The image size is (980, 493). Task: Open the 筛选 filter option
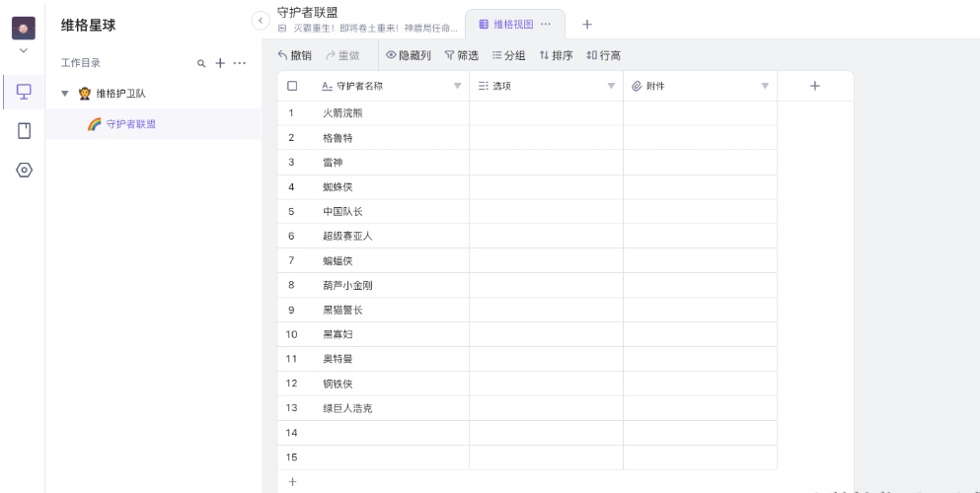point(462,55)
